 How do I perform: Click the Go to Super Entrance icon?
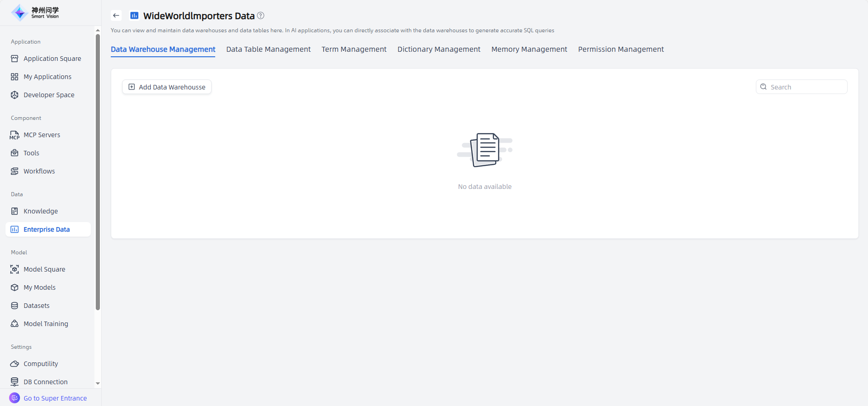click(x=15, y=398)
